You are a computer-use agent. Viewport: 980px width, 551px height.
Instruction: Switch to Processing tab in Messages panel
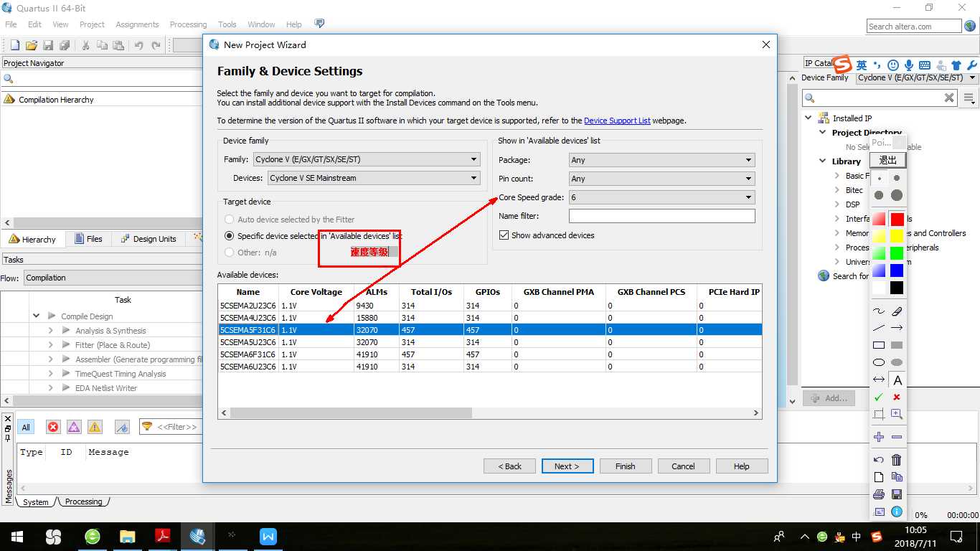click(83, 502)
